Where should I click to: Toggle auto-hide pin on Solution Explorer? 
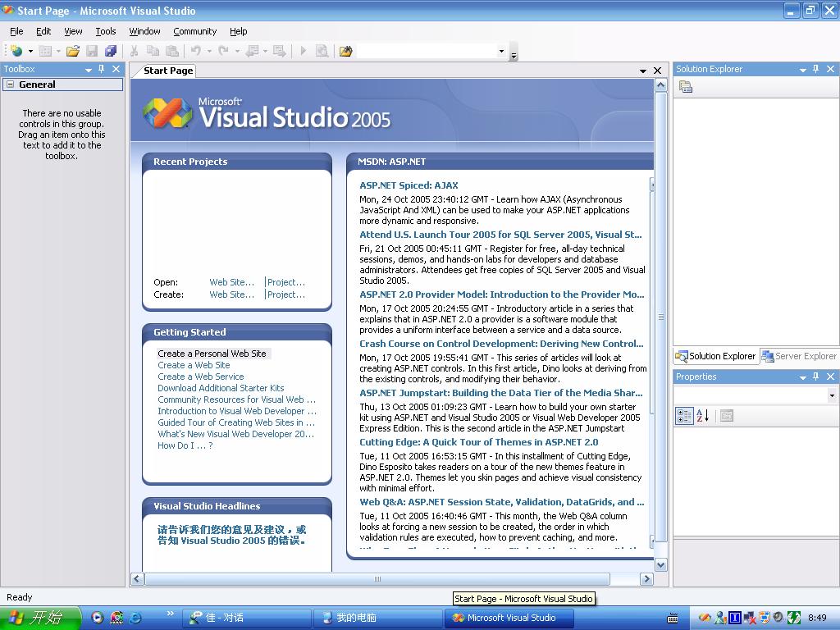pyautogui.click(x=815, y=69)
